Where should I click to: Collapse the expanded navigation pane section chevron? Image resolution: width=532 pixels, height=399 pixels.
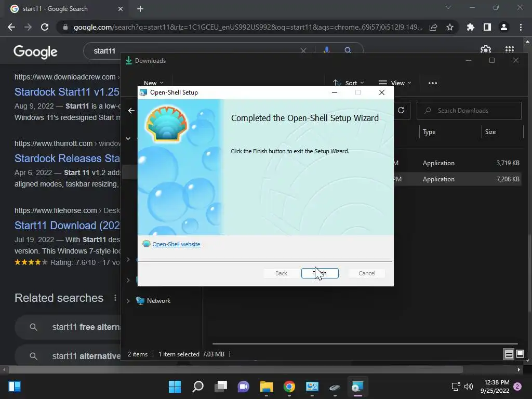(x=128, y=138)
